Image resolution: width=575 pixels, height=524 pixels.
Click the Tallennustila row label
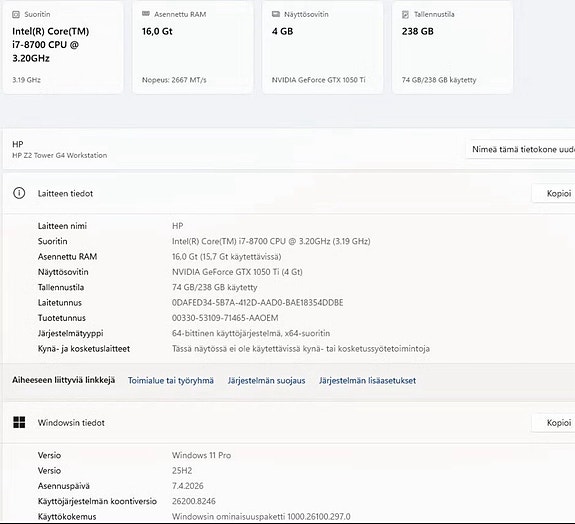[61, 287]
